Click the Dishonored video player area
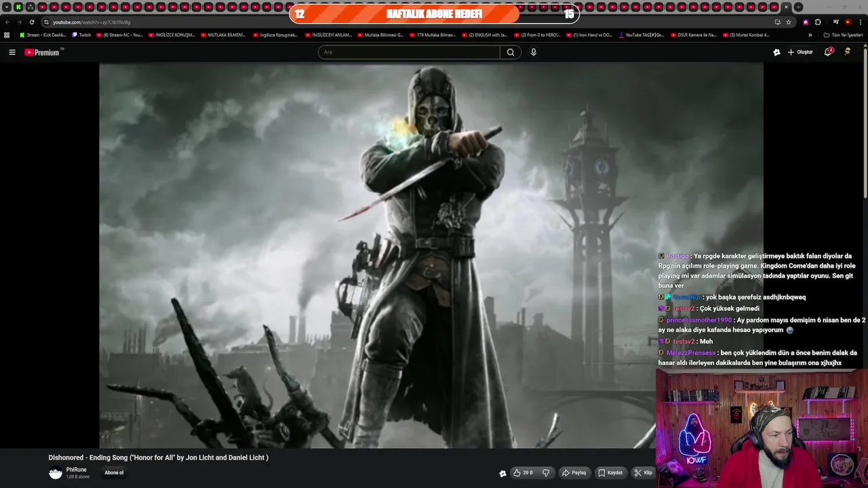Viewport: 868px width, 488px height. click(431, 256)
